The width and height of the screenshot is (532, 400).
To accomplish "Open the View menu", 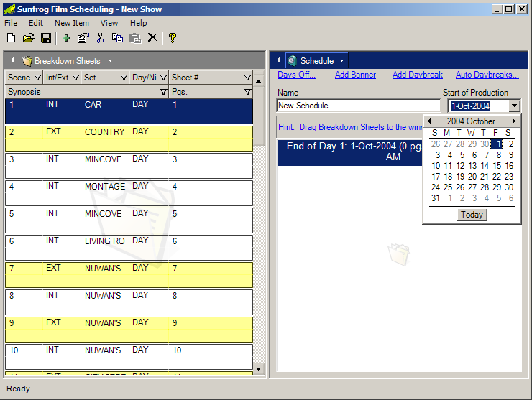I will (109, 23).
